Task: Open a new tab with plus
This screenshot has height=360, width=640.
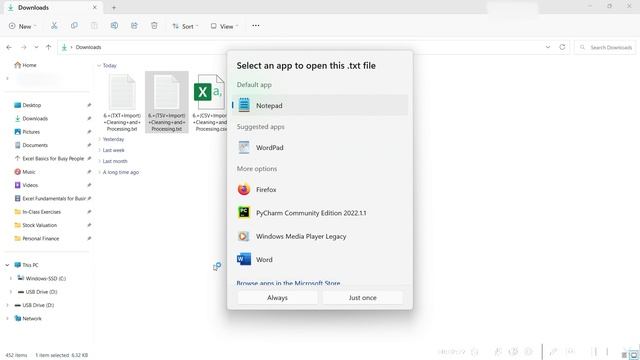Action: click(x=114, y=7)
